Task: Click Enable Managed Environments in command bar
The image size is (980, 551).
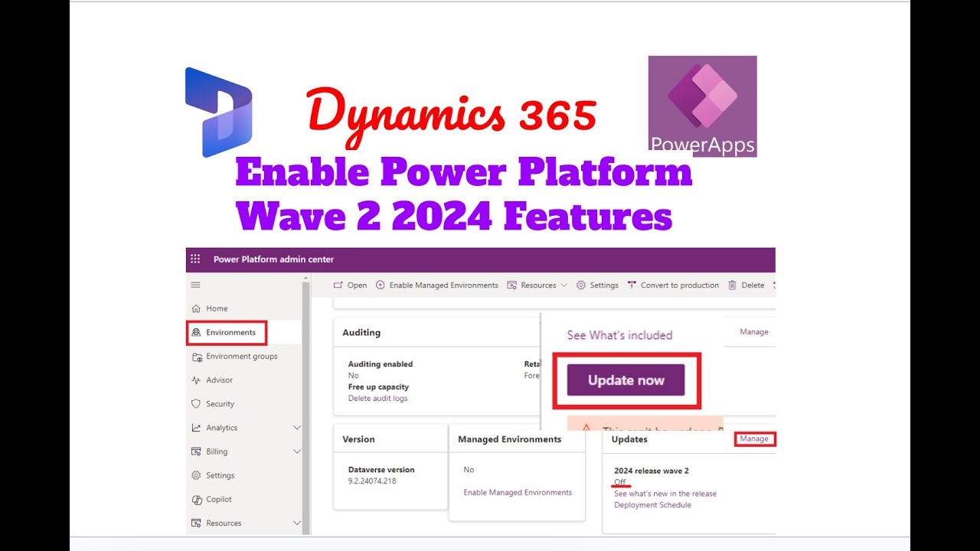Action: [443, 285]
